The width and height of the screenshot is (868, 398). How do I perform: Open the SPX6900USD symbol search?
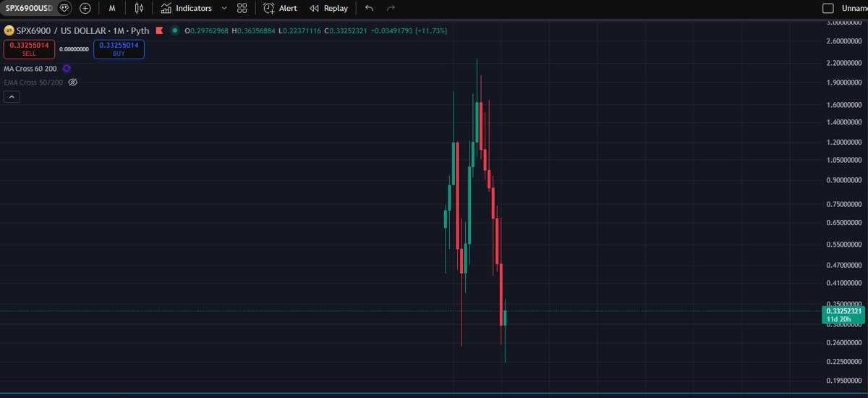[27, 8]
